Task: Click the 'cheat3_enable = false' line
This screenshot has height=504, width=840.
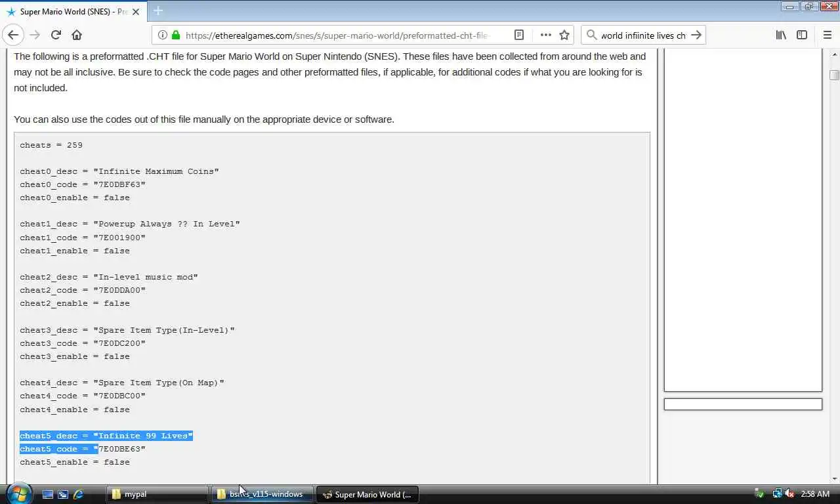Action: (75, 356)
